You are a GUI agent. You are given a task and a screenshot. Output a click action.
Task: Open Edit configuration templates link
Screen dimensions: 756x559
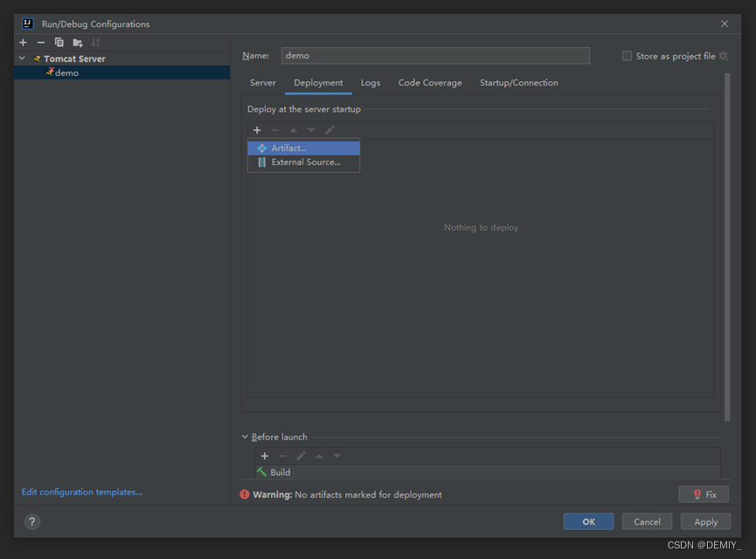(x=82, y=492)
